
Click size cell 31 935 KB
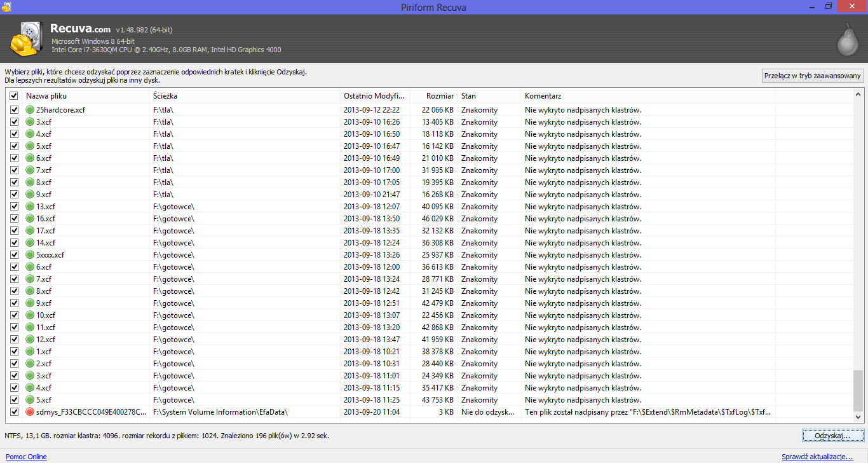point(438,170)
